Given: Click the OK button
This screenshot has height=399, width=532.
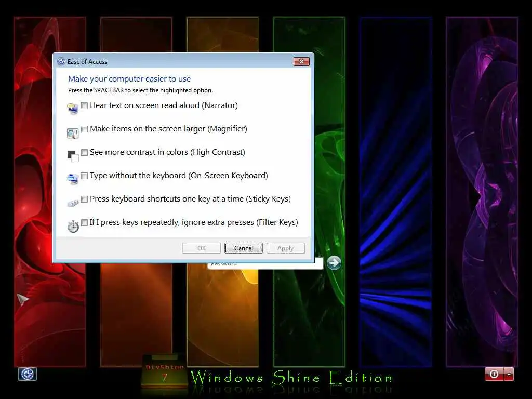Looking at the screenshot, I should (202, 248).
